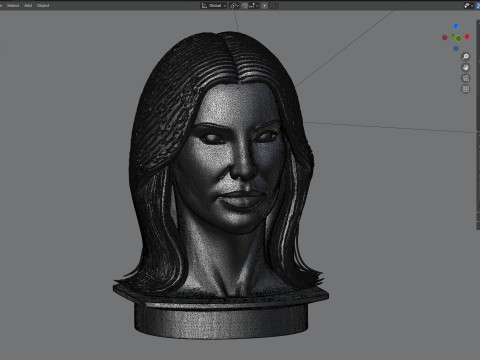Click the pan view hand icon
480x360 pixels.
coord(466,67)
